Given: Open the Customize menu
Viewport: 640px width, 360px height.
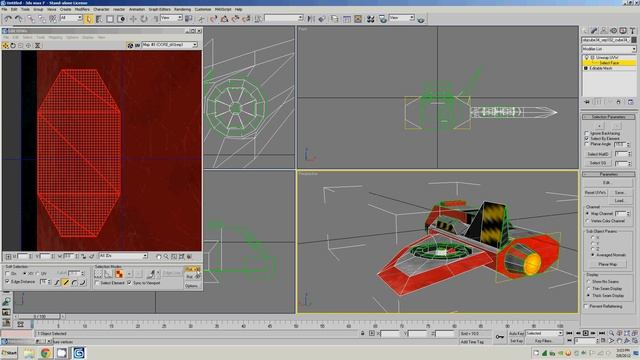Looking at the screenshot, I should (203, 9).
